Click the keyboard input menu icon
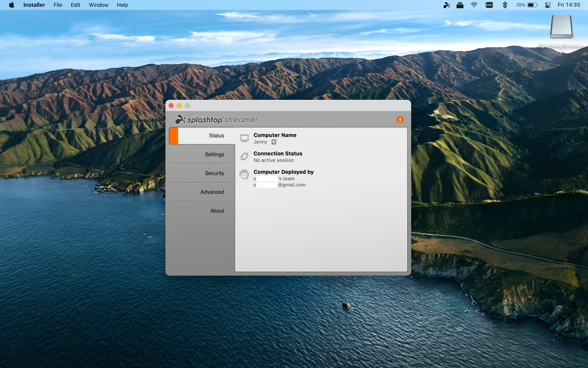This screenshot has width=588, height=368. [x=489, y=5]
